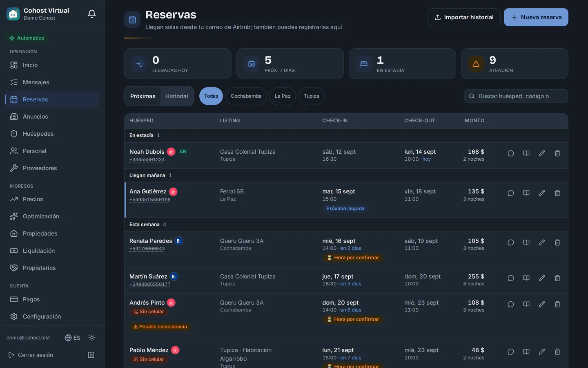Open Precios in sidebar
588x368 pixels.
tap(52, 199)
